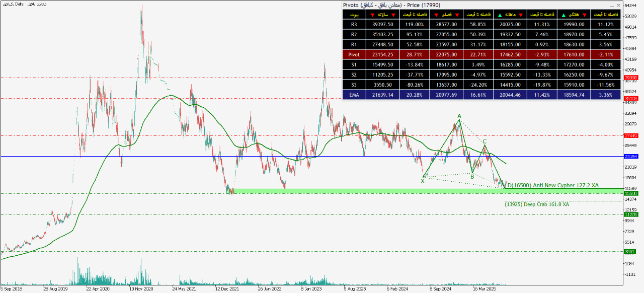The height and width of the screenshot is (293, 644).
Task: Click the red down arrow beside هفتگی header
Action: (x=585, y=15)
